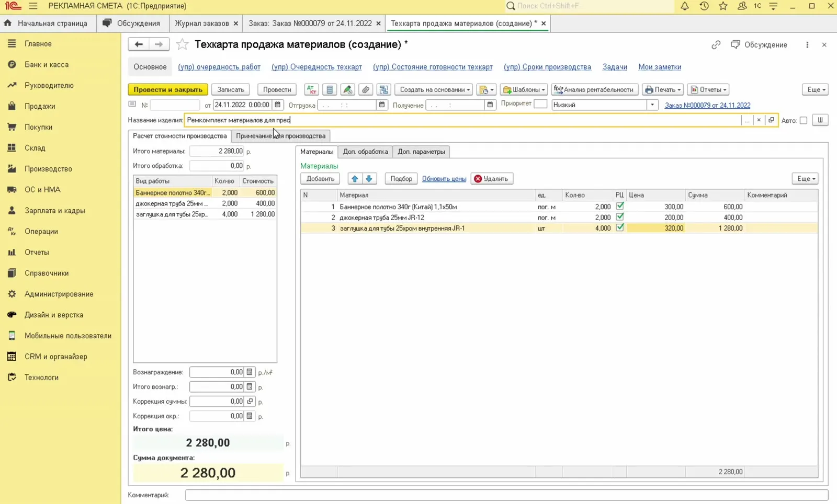Click the Добавить material button
837x504 pixels.
click(x=320, y=179)
